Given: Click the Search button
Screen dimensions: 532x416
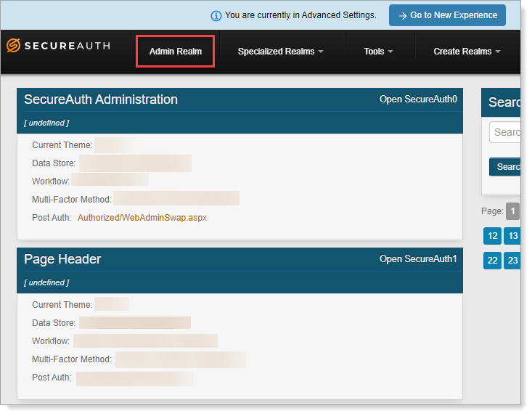Looking at the screenshot, I should pos(505,166).
